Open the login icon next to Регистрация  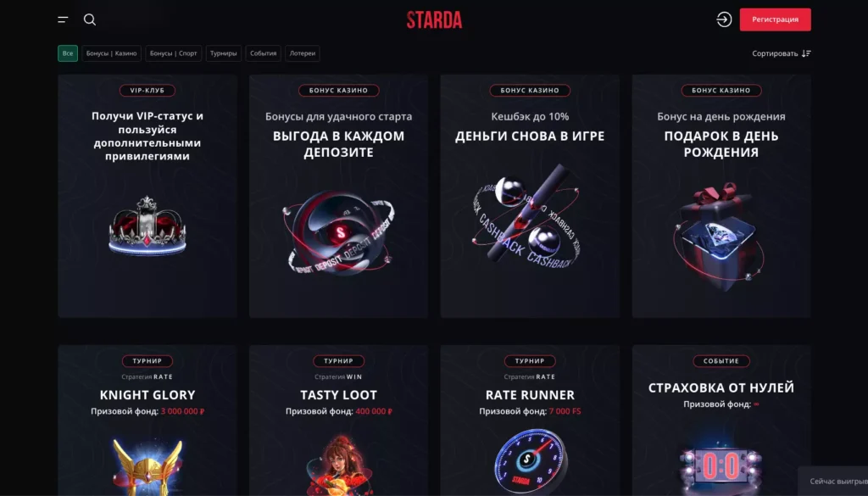click(723, 19)
